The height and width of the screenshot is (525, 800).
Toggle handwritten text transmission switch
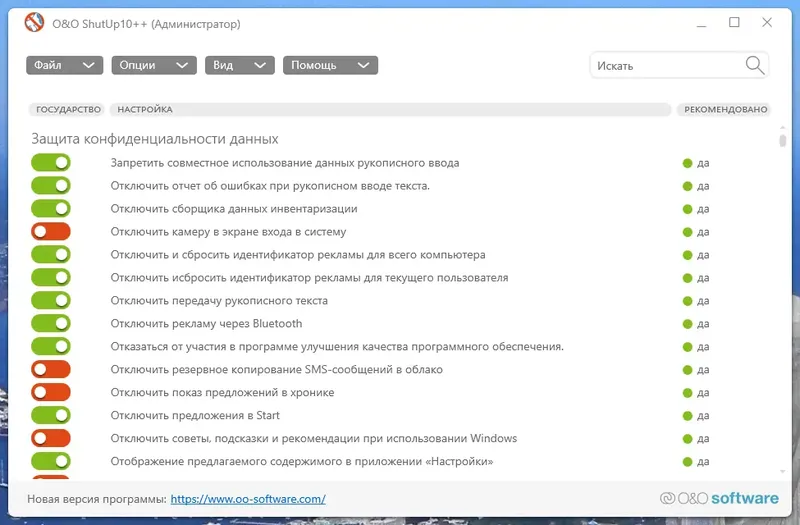pos(51,301)
